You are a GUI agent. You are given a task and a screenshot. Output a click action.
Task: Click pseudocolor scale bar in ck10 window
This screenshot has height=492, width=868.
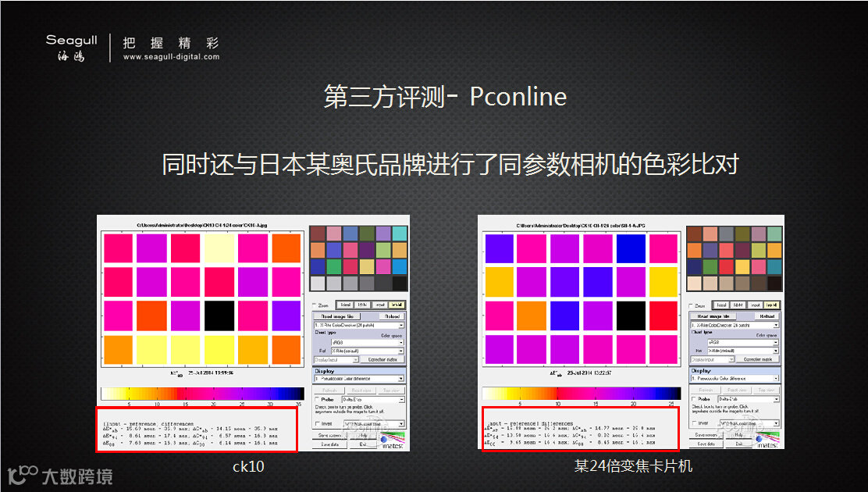(x=202, y=394)
